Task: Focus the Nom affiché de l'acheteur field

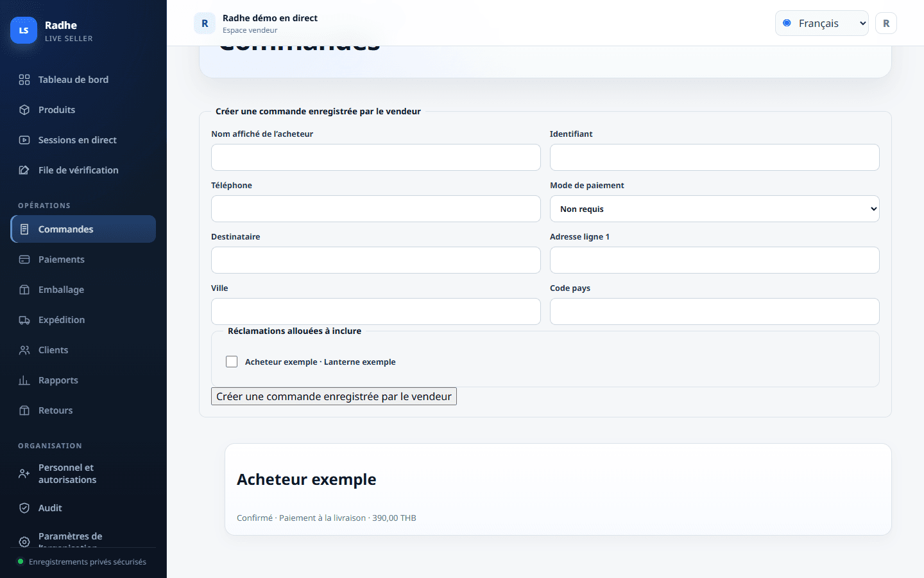Action: [x=376, y=157]
